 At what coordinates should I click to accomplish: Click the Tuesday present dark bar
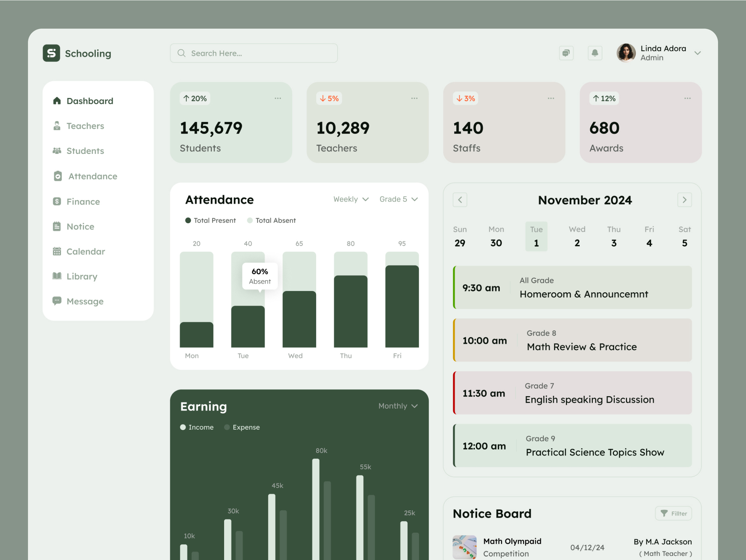248,326
